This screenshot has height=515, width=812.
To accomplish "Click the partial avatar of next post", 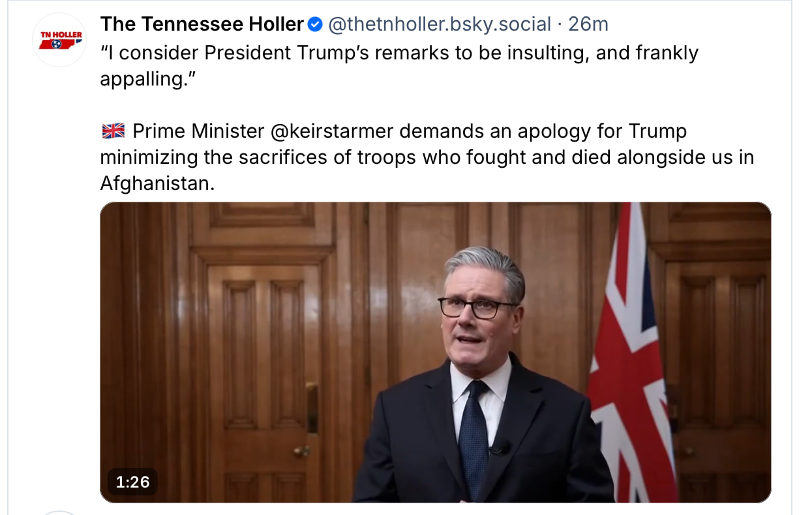I will [60, 512].
